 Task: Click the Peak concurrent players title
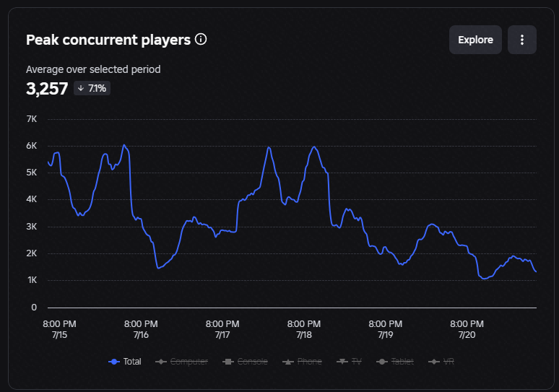click(x=108, y=40)
